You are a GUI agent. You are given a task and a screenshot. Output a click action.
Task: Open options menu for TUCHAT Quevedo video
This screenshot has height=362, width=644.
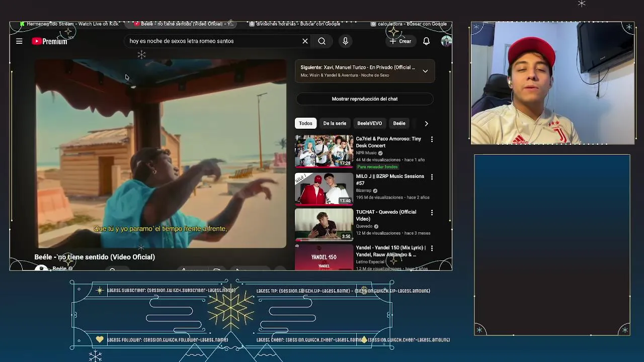432,213
